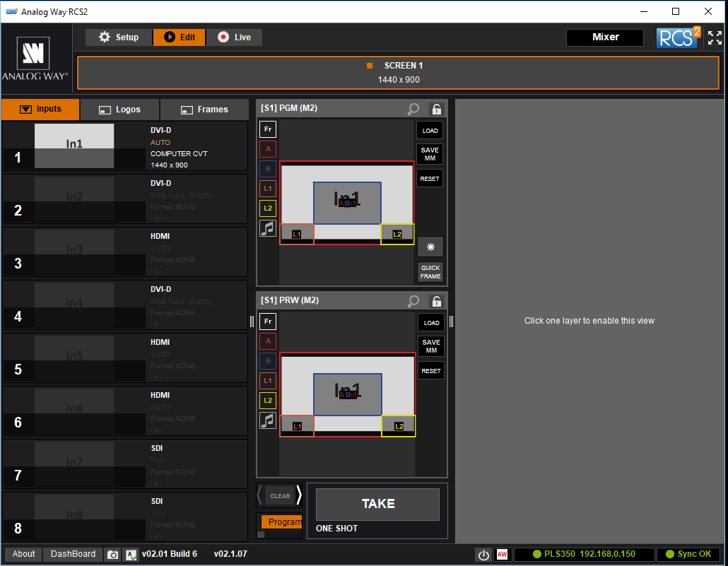The height and width of the screenshot is (566, 728).
Task: Select the yellow L2 layer swatch in PRW
Action: point(268,401)
